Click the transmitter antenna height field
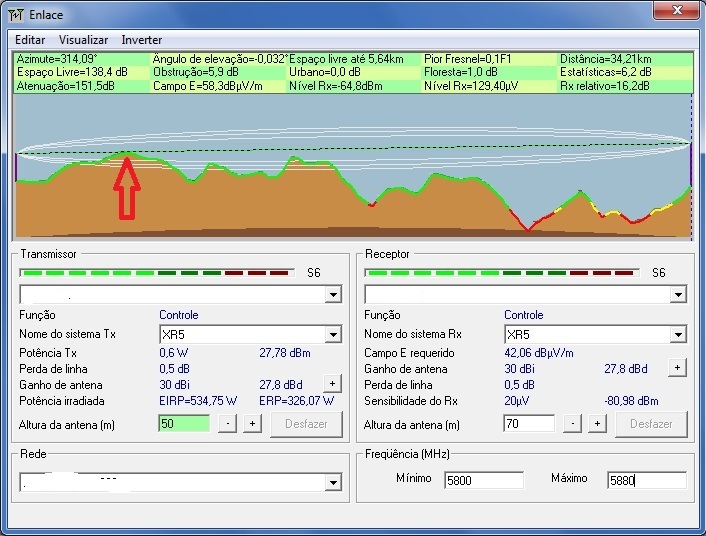The width and height of the screenshot is (706, 536). 184,424
